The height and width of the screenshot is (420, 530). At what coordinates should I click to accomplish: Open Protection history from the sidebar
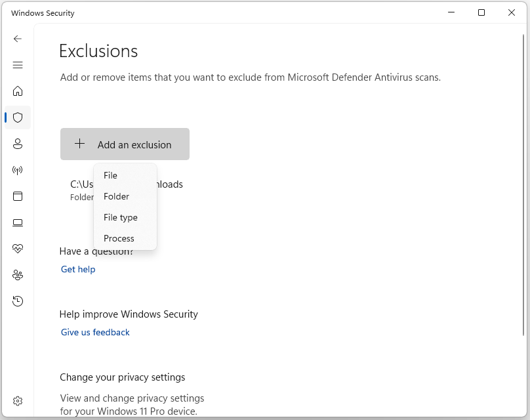[x=18, y=301]
